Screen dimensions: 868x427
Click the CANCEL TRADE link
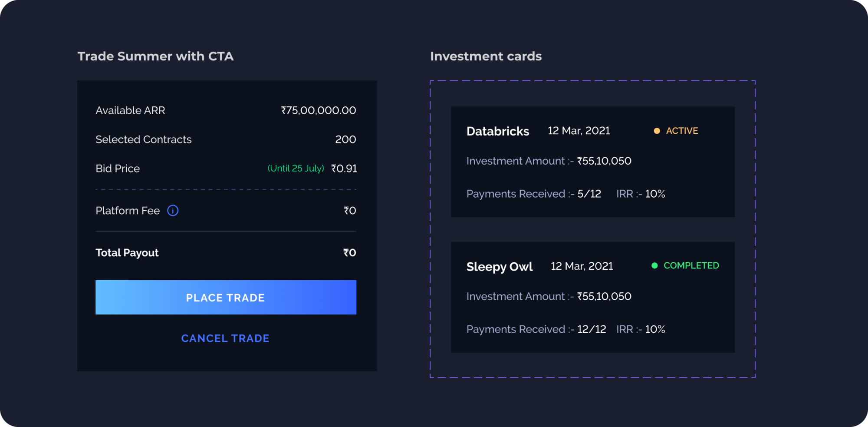click(x=225, y=338)
